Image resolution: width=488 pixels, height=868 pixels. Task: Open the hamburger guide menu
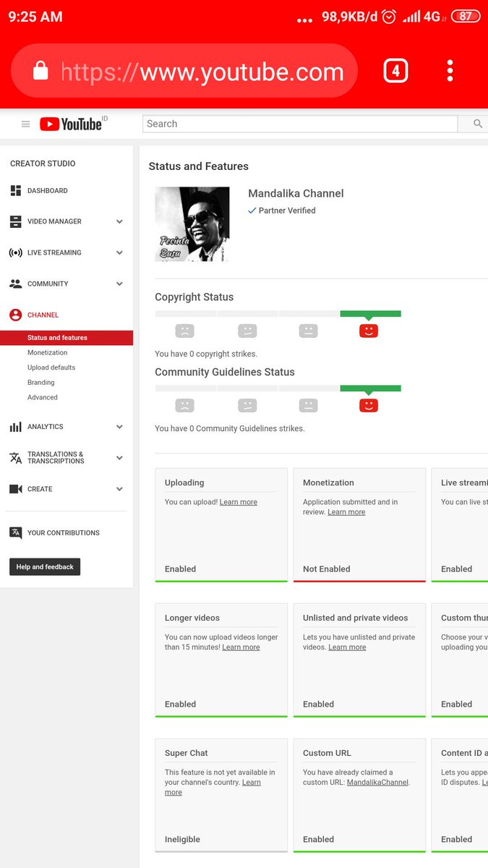tap(25, 124)
